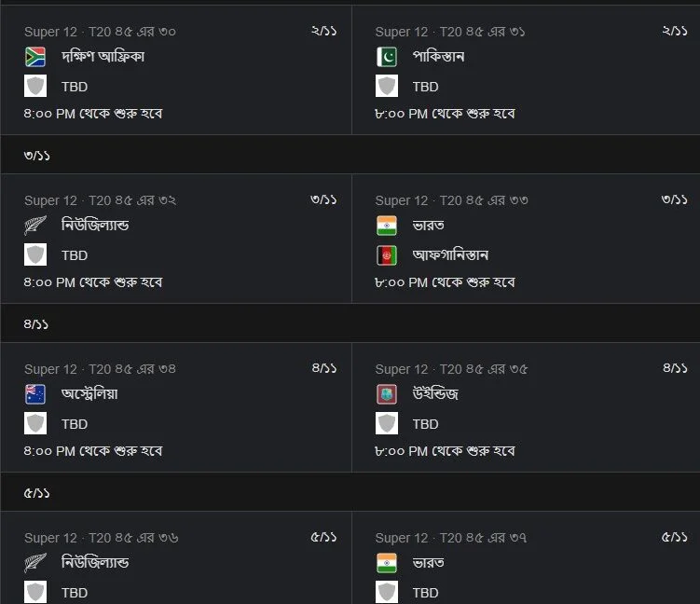Click the TBD shield under Australia
The height and width of the screenshot is (604, 700).
coord(35,424)
